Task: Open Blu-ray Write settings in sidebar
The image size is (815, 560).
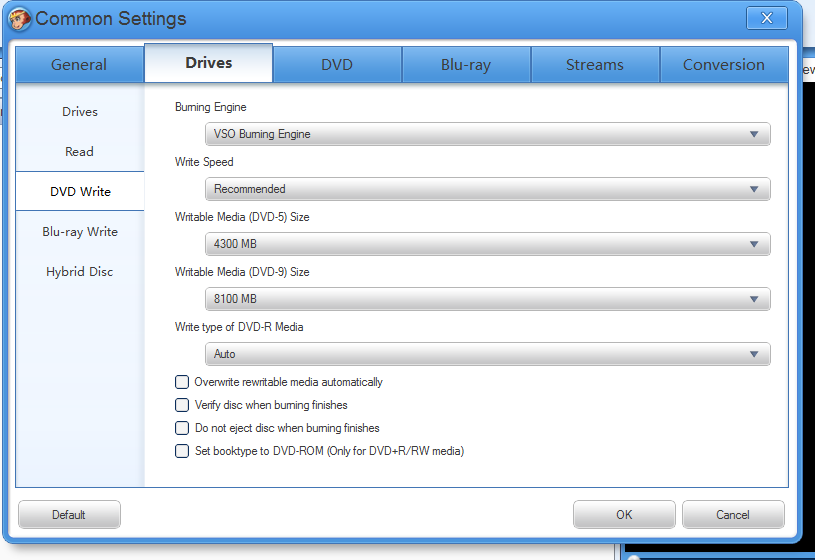Action: (x=80, y=232)
